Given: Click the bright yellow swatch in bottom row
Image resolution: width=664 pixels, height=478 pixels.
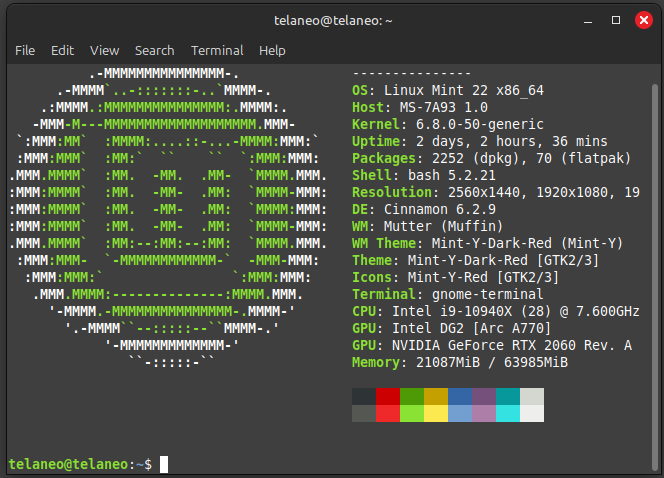Looking at the screenshot, I should (x=436, y=414).
